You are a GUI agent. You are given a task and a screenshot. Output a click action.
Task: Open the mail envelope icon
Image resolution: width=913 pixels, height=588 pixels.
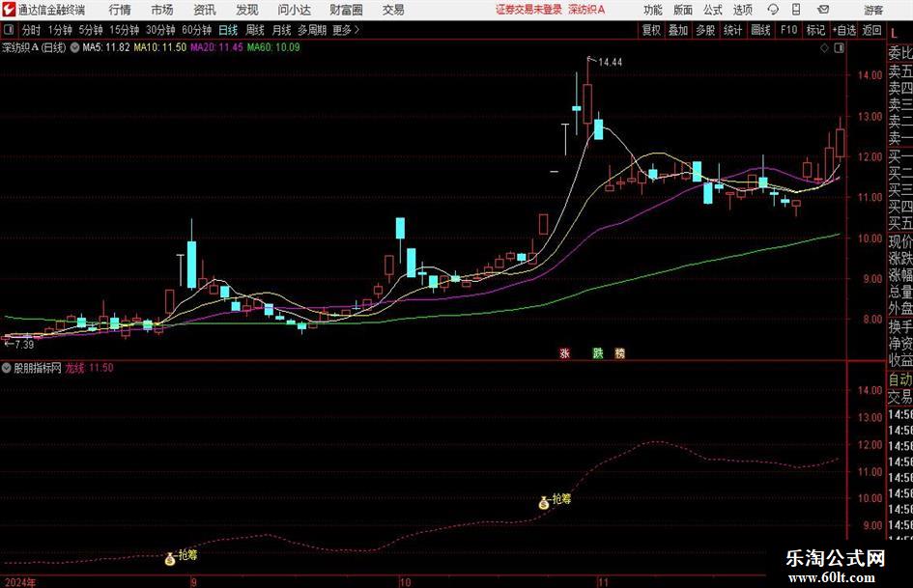[823, 10]
